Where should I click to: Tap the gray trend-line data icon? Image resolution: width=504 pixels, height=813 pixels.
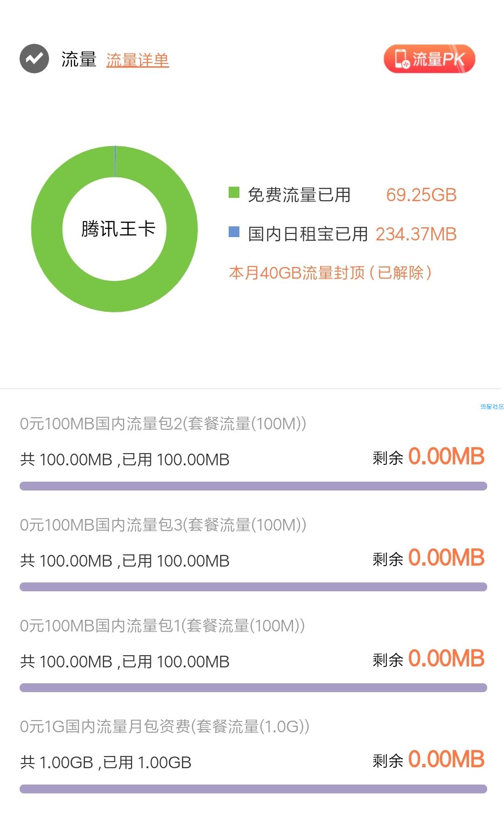pyautogui.click(x=34, y=59)
